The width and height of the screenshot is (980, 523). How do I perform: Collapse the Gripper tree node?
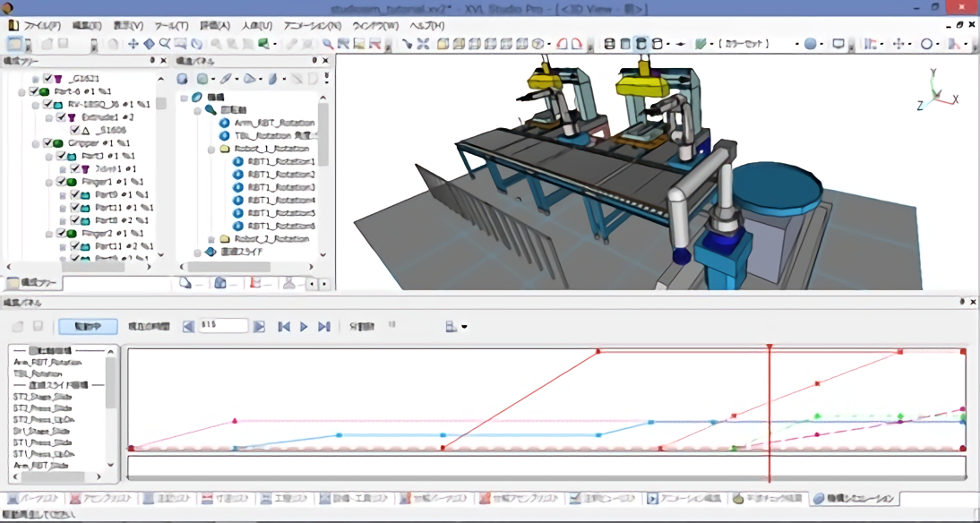[x=36, y=143]
